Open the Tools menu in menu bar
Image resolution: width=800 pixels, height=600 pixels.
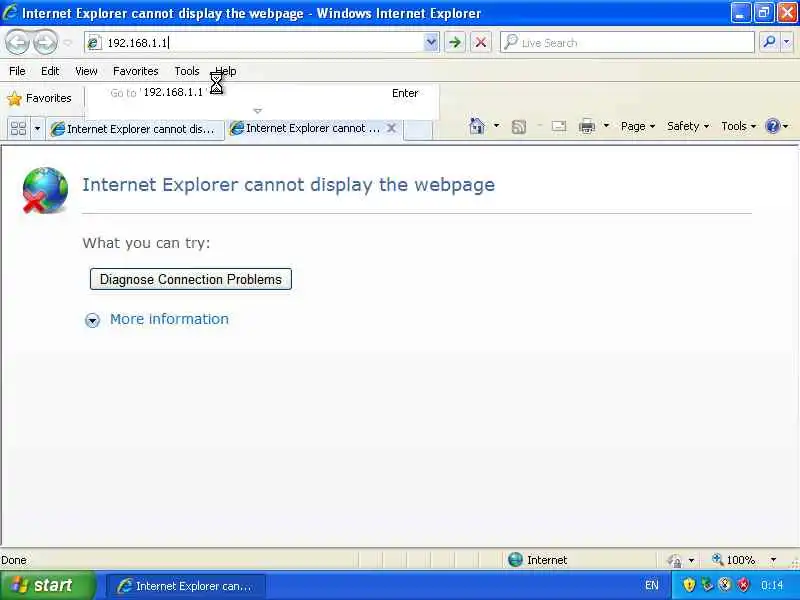click(187, 71)
